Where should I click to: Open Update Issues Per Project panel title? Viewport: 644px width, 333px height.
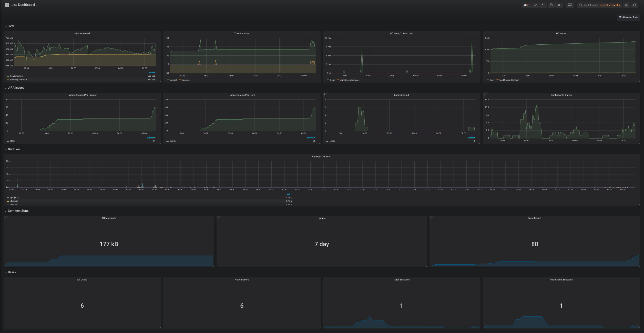click(82, 95)
